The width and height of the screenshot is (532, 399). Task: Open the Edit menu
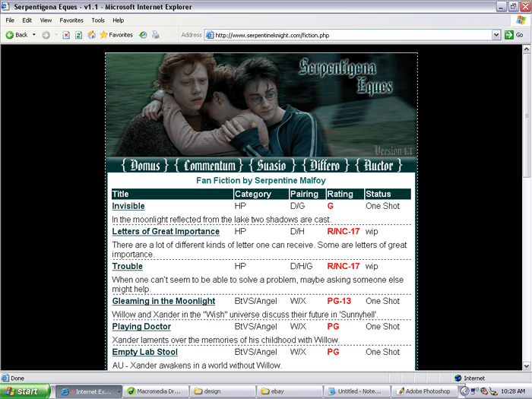click(x=27, y=21)
